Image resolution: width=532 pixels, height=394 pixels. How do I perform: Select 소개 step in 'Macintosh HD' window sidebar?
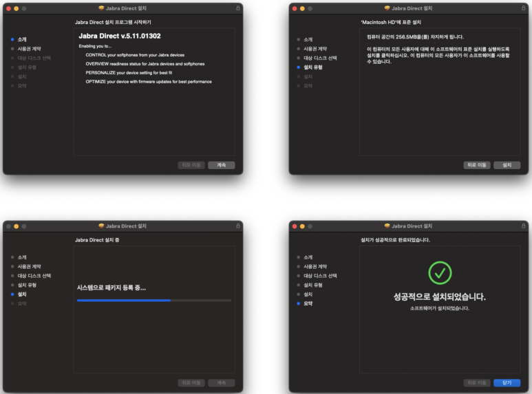point(308,40)
